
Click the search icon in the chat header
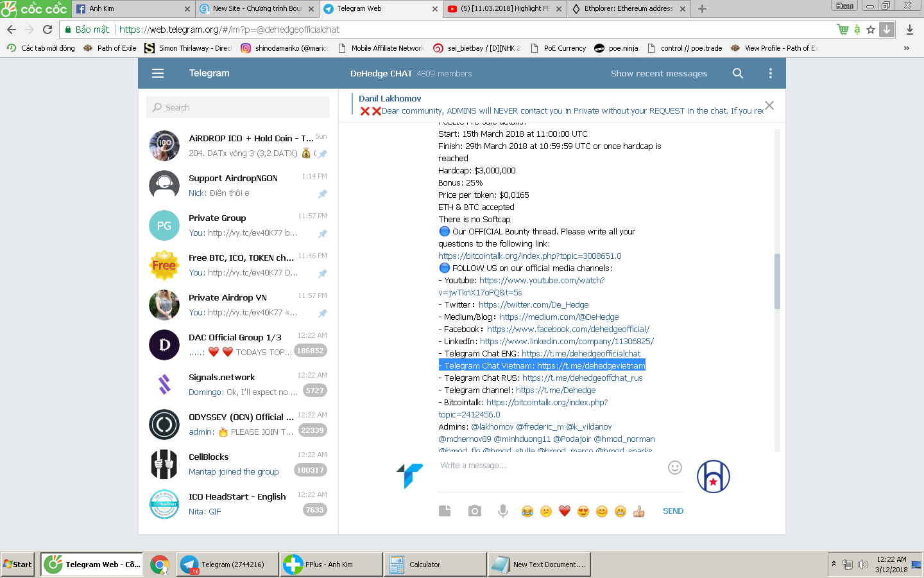pos(738,73)
